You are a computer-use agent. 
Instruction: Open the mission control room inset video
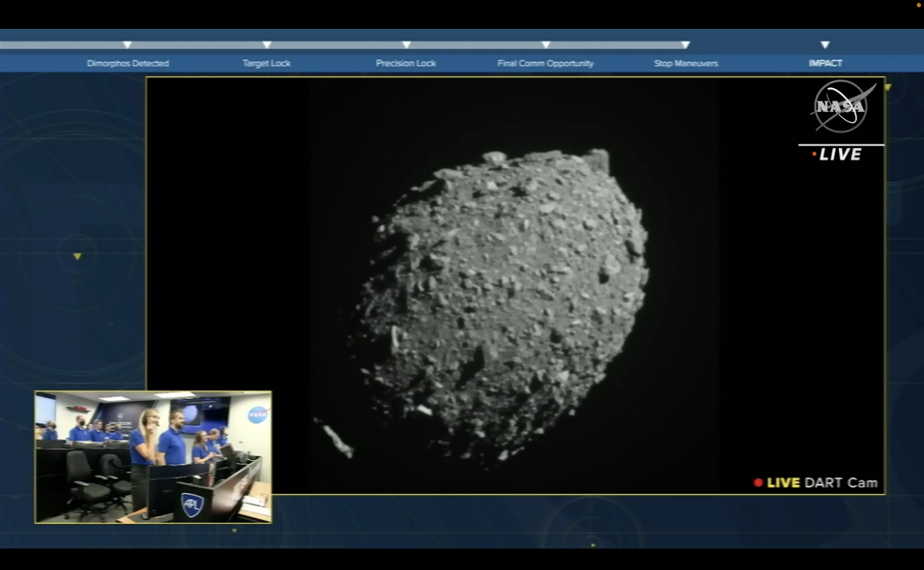(153, 457)
